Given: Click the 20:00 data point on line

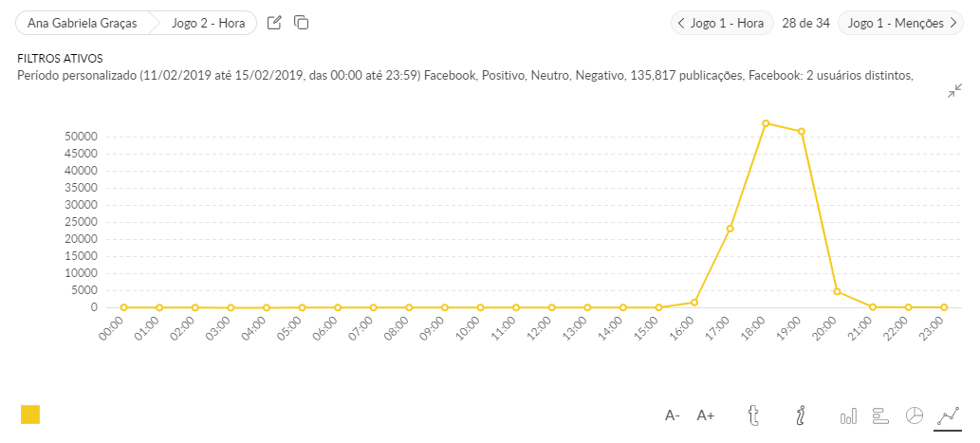Looking at the screenshot, I should pyautogui.click(x=837, y=291).
